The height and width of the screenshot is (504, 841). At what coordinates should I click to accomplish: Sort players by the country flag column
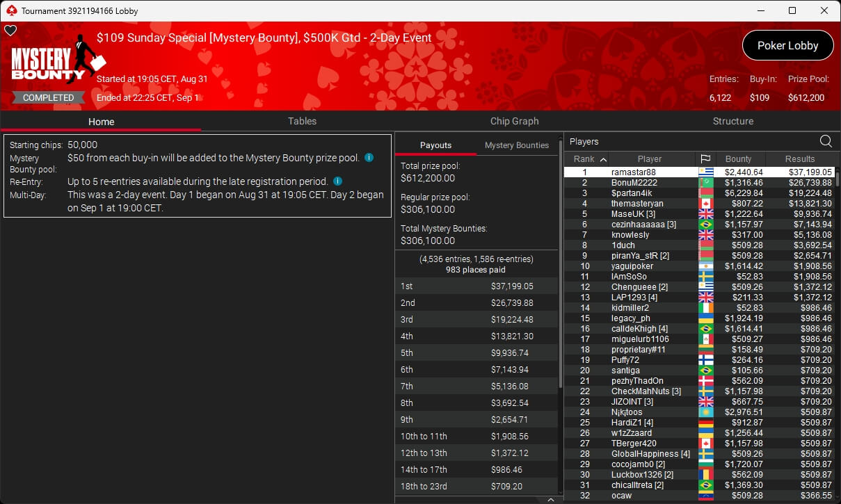click(x=705, y=159)
